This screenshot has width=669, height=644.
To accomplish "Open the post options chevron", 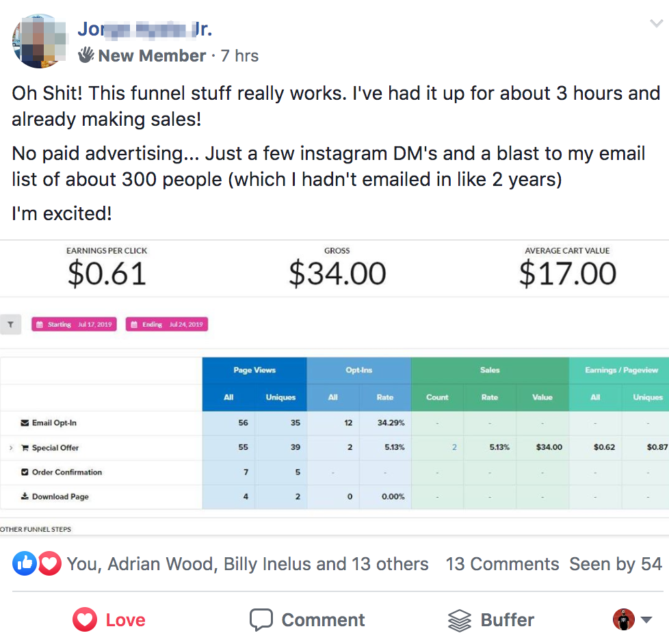I will (656, 23).
